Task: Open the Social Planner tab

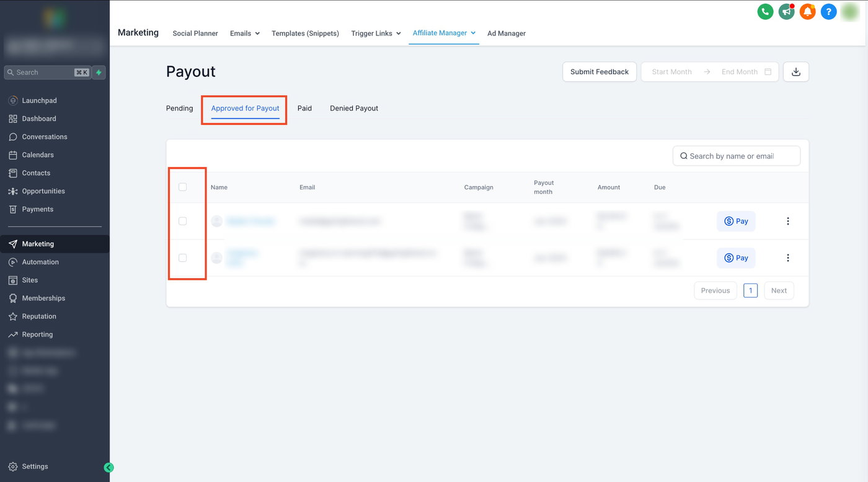Action: coord(195,33)
